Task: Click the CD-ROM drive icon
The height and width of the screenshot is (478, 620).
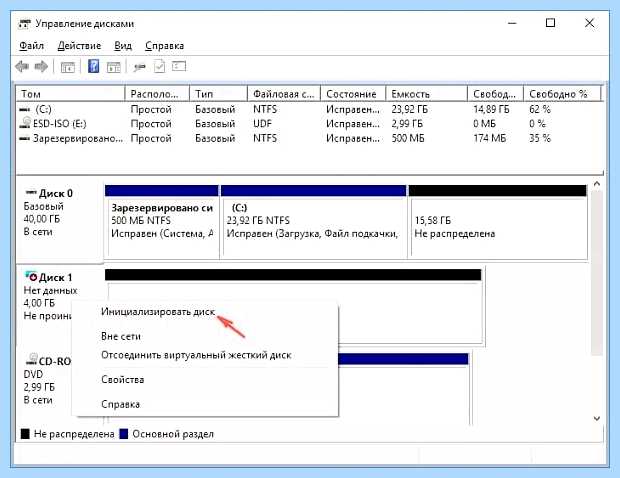Action: [x=32, y=359]
